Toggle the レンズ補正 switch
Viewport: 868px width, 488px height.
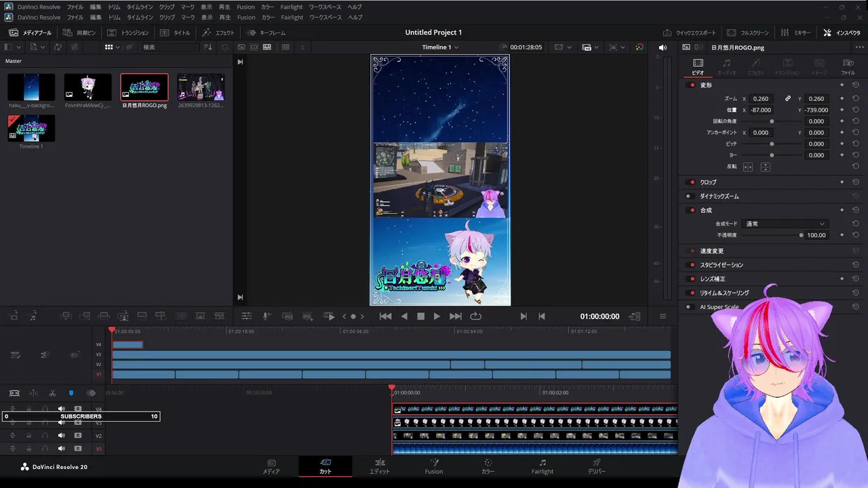coord(692,279)
